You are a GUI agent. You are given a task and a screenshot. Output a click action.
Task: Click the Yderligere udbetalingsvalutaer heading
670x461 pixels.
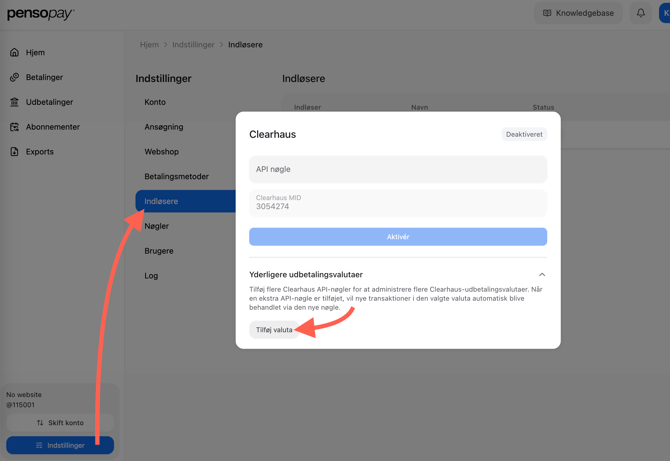pos(306,274)
